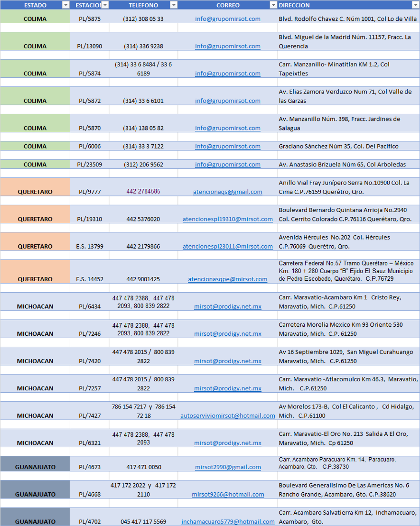The width and height of the screenshot is (420, 526).
Task: Click the atencionasqpe@mirsot.com email link
Action: pos(227,279)
